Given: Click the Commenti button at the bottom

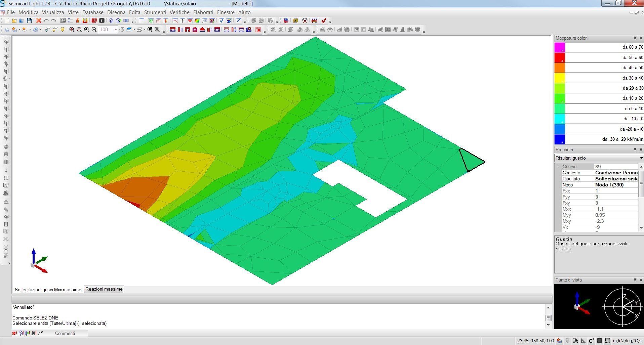Looking at the screenshot, I should [65, 333].
